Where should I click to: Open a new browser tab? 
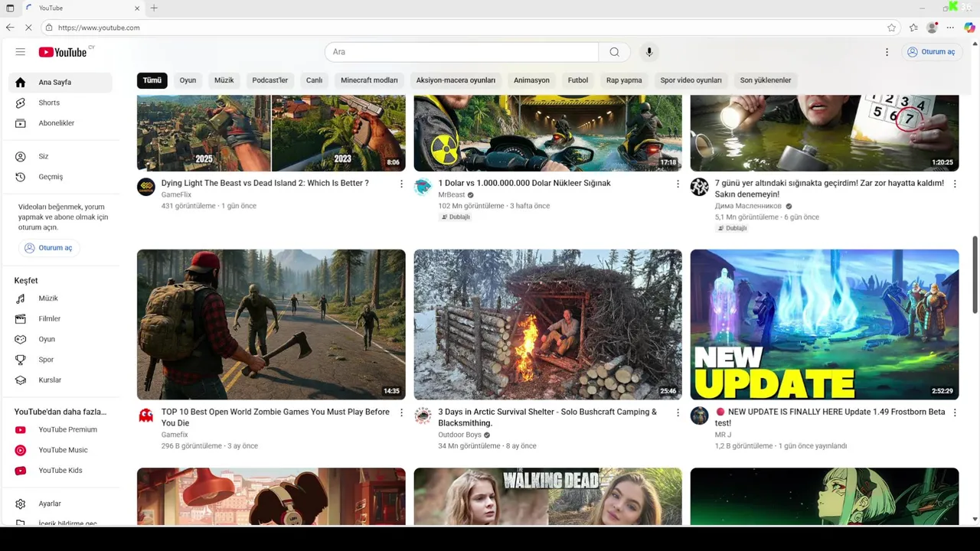point(154,8)
